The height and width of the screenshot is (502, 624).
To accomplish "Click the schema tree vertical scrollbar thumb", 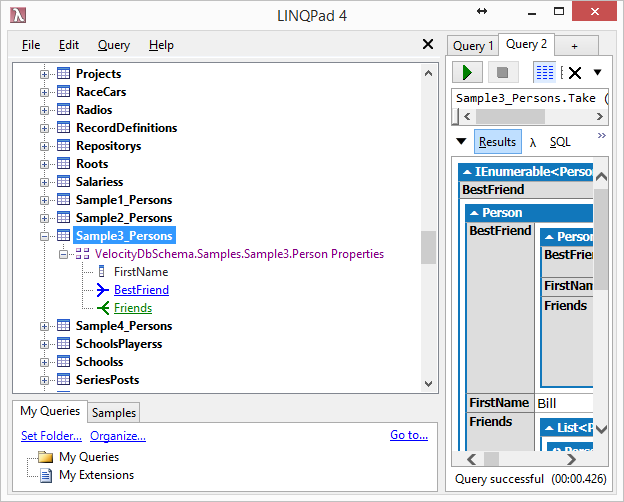I will (428, 247).
